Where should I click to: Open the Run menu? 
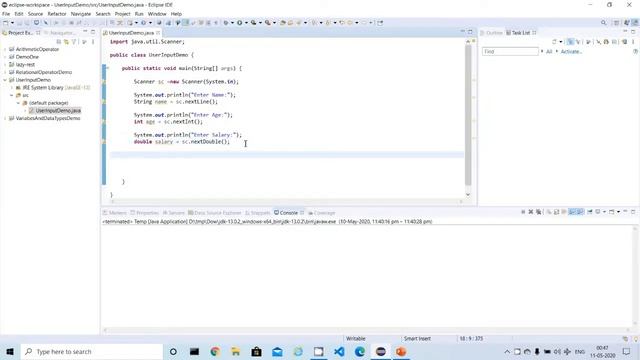click(x=139, y=14)
